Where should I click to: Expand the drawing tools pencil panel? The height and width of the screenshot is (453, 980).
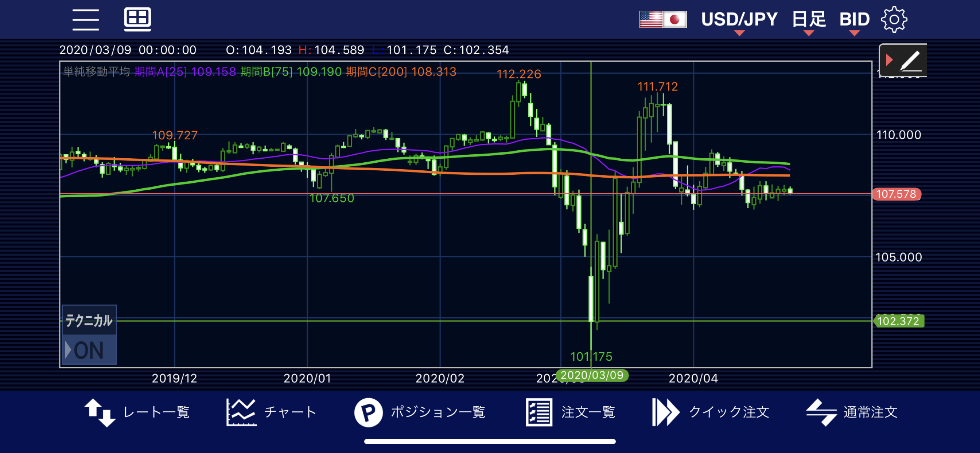point(903,60)
